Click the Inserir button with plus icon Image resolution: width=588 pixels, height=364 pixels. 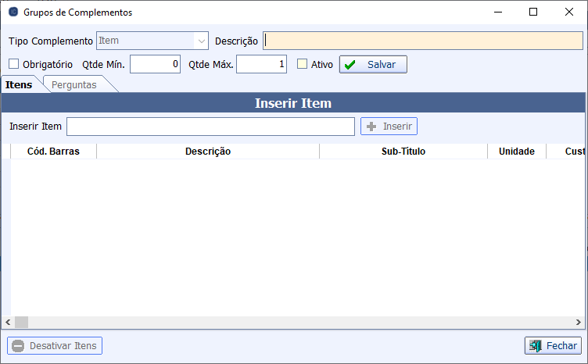[x=389, y=126]
